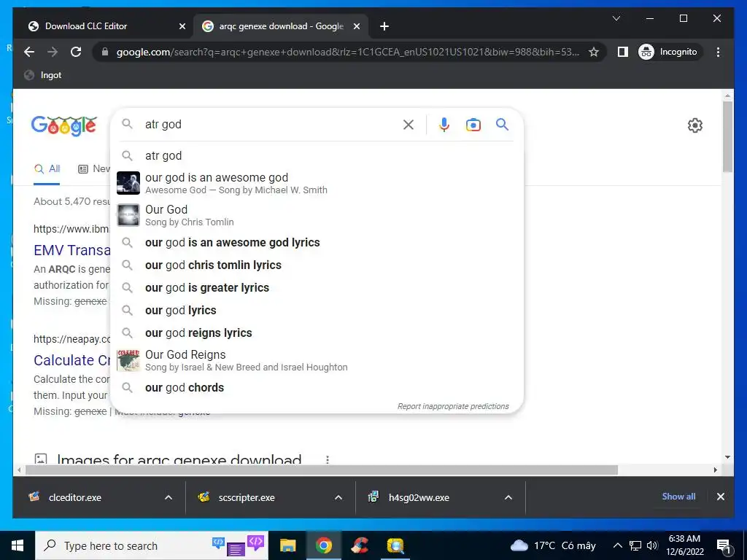Open downloaded scscripter.exe file
The height and width of the screenshot is (560, 747).
247,497
